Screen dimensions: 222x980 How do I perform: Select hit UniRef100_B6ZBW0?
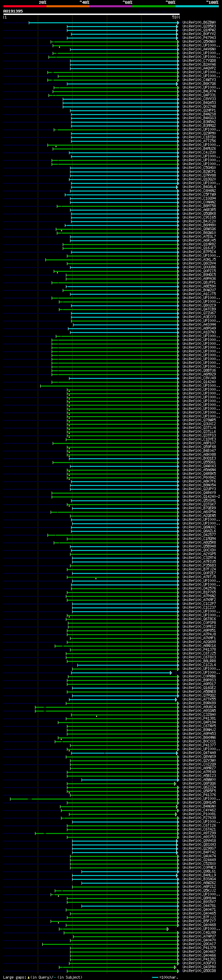199,23
